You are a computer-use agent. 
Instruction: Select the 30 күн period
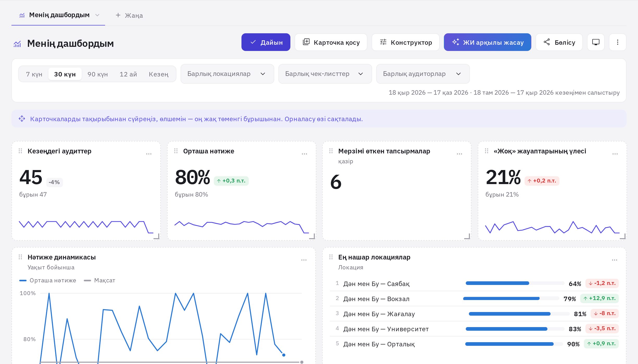[65, 74]
